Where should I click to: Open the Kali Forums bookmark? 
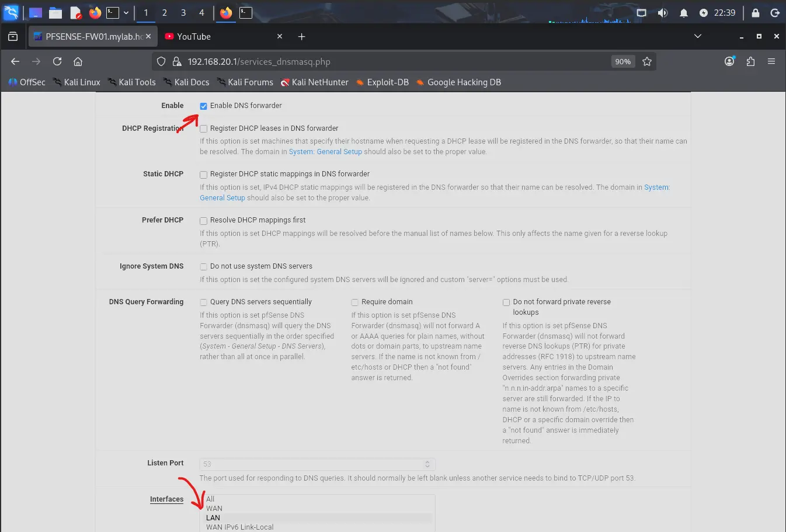point(245,82)
